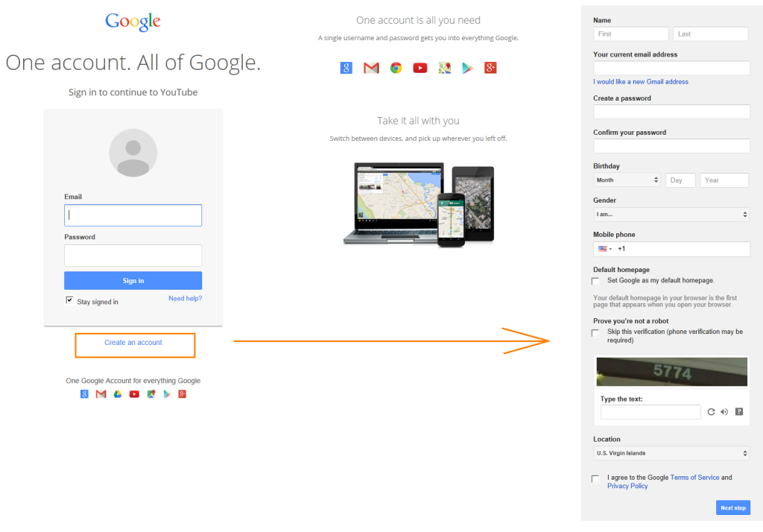Screen dimensions: 763x532
Task: Refresh the captcha image
Action: (x=711, y=411)
